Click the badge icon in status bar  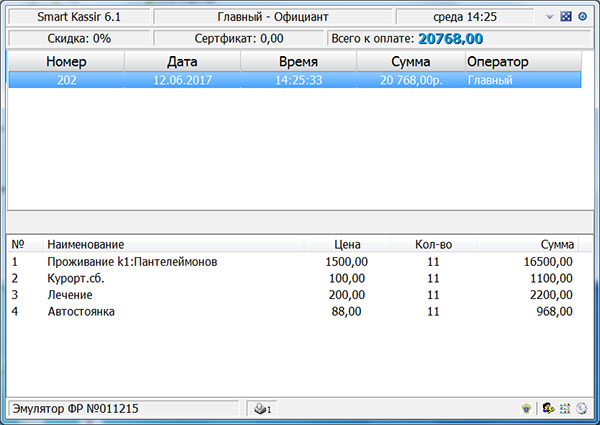(x=526, y=408)
